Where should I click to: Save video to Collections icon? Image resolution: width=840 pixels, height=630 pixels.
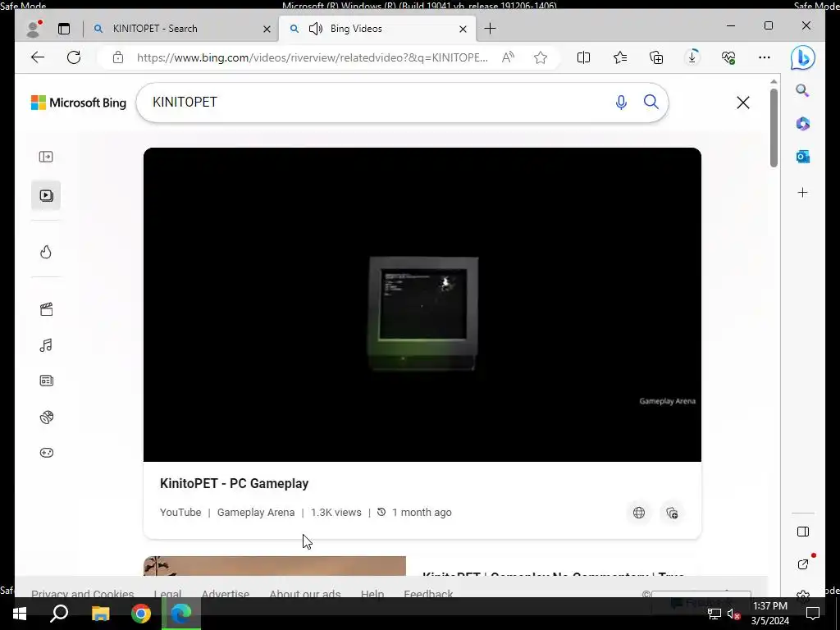(x=672, y=513)
